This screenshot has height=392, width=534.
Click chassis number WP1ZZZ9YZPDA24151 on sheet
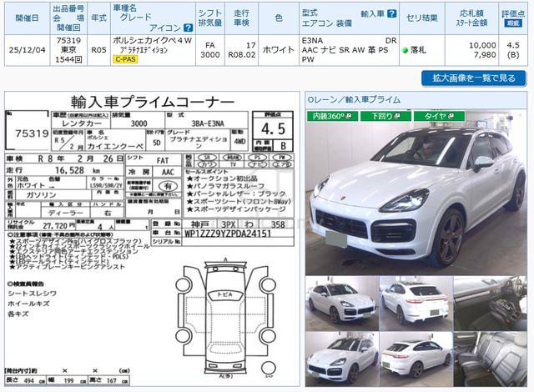point(228,234)
